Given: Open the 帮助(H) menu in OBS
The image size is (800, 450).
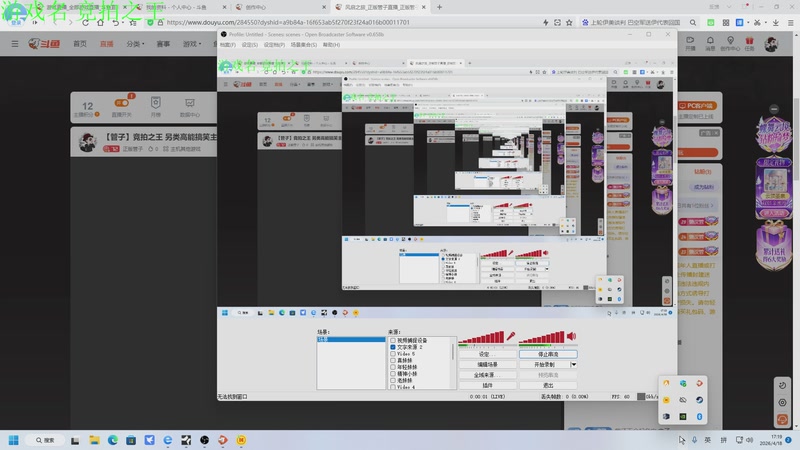Looking at the screenshot, I should point(331,45).
